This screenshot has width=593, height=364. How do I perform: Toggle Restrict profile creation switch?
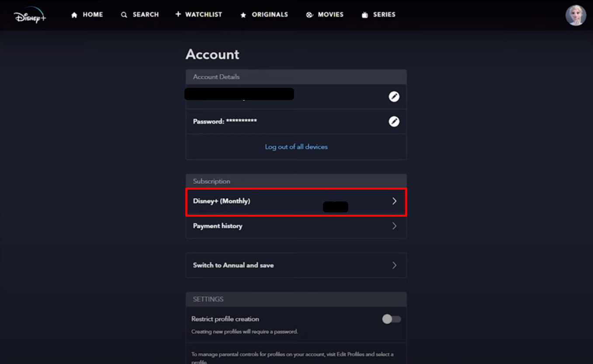391,319
